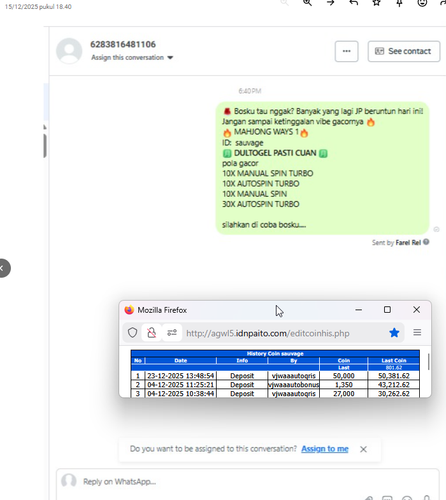Click the date text 15/12/2025 pukul 18.40
Screen dimensions: 446x500
[38, 7]
